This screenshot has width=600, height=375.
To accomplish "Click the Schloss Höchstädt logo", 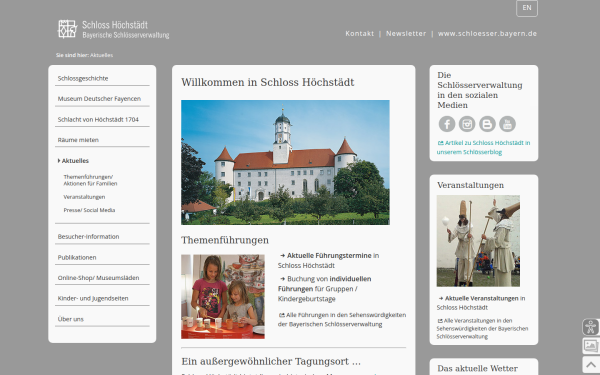I will pos(113,29).
